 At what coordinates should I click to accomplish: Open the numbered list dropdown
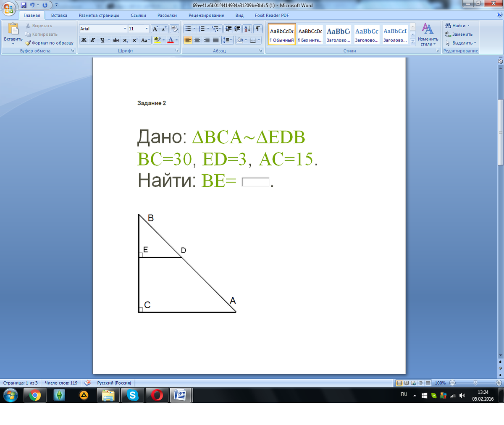click(x=207, y=29)
